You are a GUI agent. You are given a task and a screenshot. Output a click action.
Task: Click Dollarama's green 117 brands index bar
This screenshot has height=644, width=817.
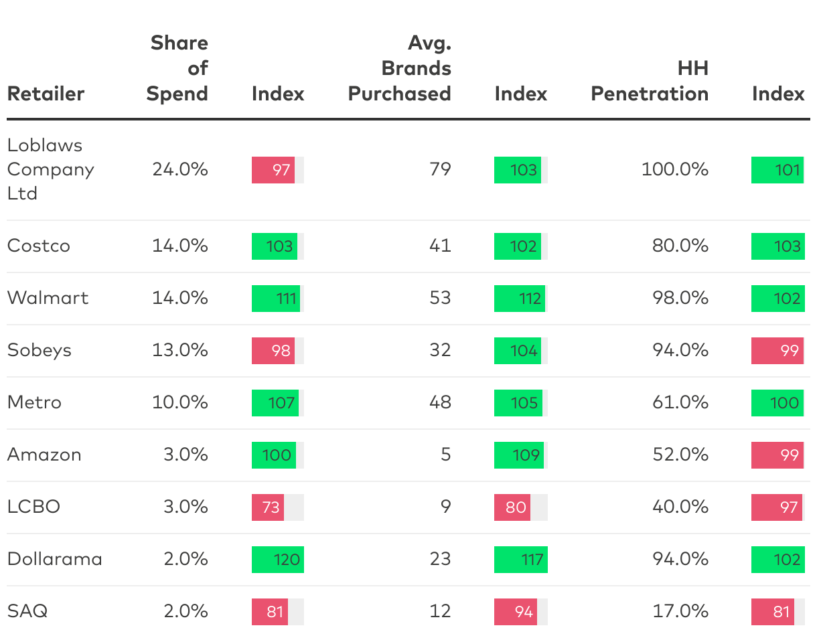click(x=520, y=559)
